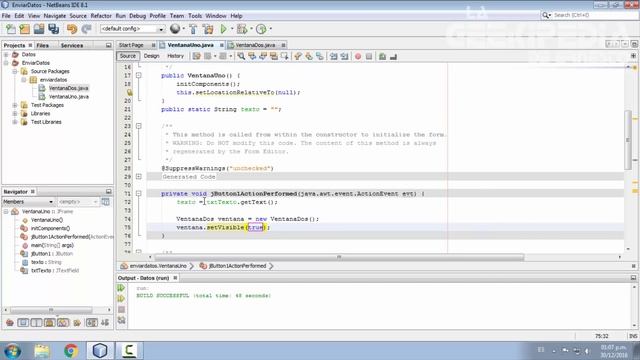The height and width of the screenshot is (360, 640).
Task: Open the File Explorer taskbar icon
Action: [42, 351]
